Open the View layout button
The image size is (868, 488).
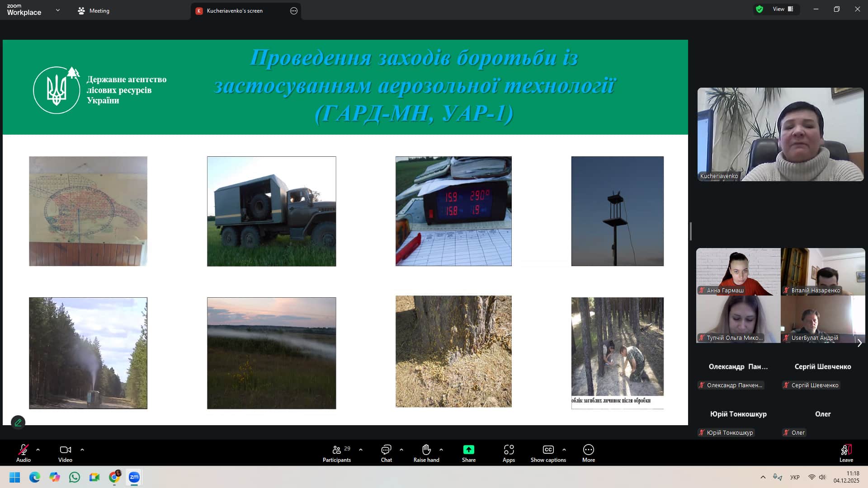point(783,9)
